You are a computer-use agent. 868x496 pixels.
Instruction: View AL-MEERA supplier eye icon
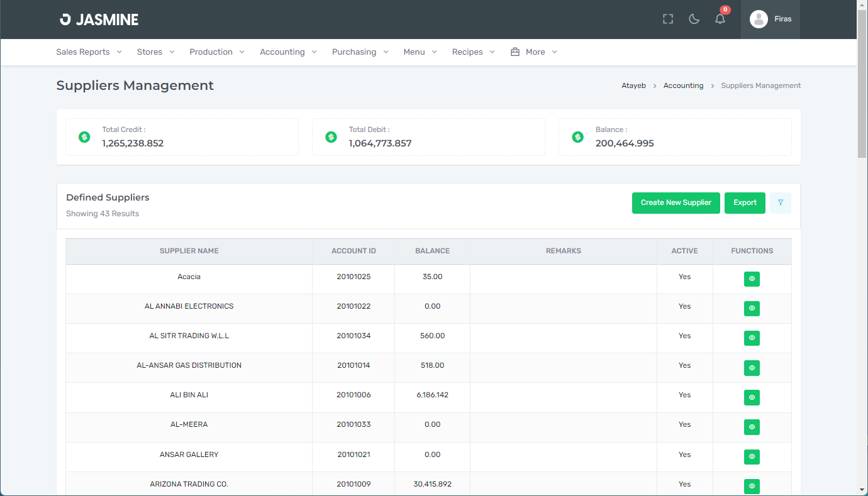point(752,427)
